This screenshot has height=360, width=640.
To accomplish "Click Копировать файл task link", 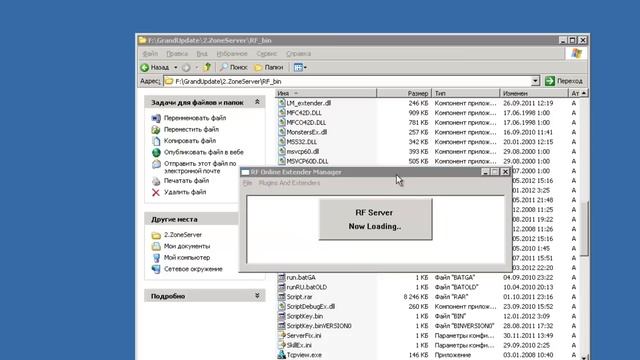I will (x=190, y=141).
